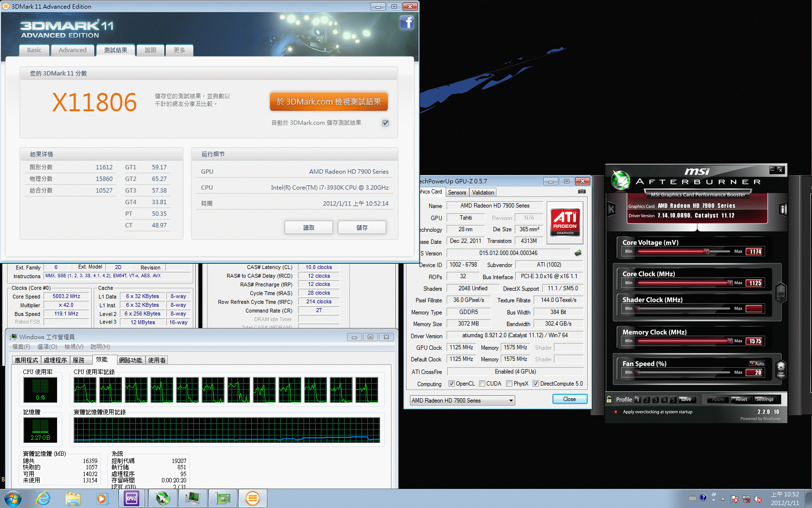The height and width of the screenshot is (508, 812).
Task: Select 網路功能 tab in Task Manager
Action: 130,360
